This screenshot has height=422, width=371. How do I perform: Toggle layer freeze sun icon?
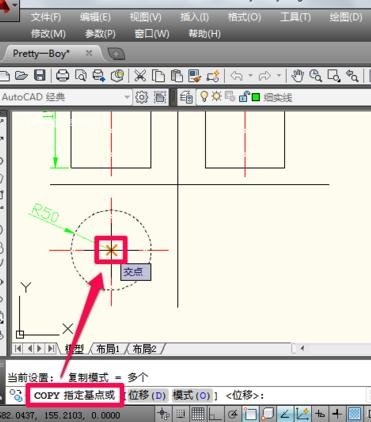[217, 97]
